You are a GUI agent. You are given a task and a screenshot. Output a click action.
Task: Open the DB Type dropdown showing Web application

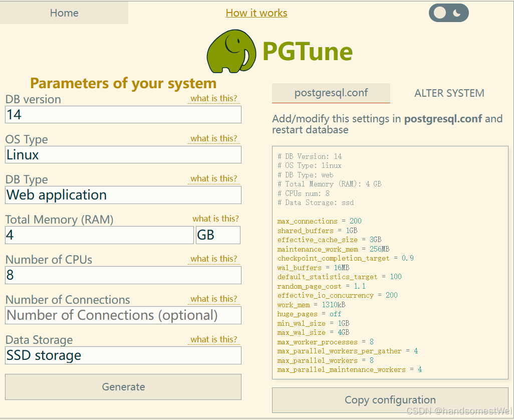click(x=123, y=195)
